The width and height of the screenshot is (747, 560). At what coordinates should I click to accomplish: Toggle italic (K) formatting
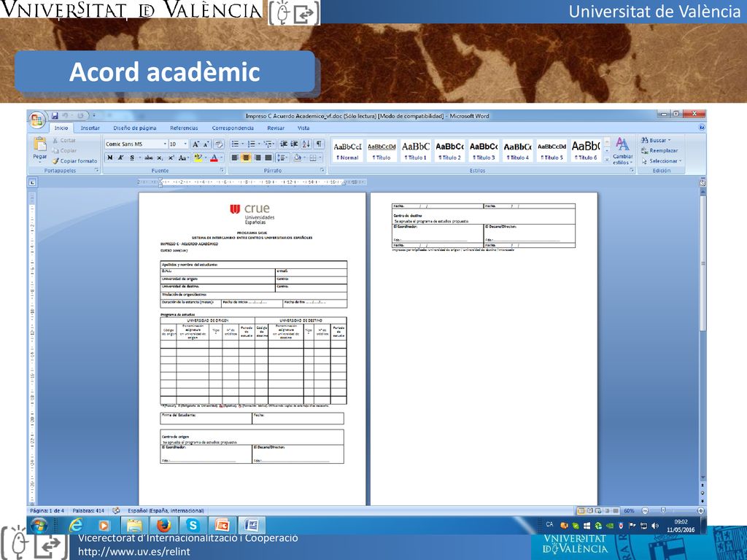[x=121, y=157]
